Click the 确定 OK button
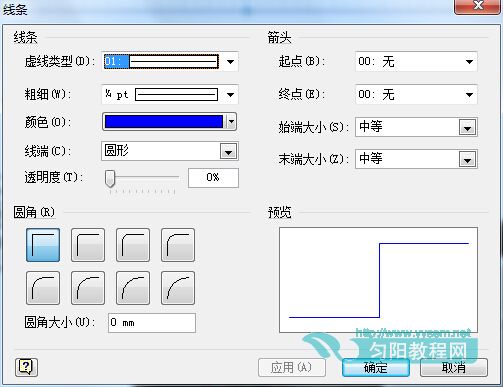This screenshot has height=387, width=503. pyautogui.click(x=376, y=368)
